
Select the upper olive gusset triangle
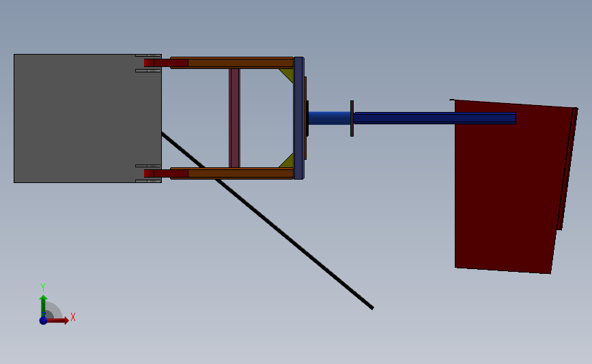point(288,74)
